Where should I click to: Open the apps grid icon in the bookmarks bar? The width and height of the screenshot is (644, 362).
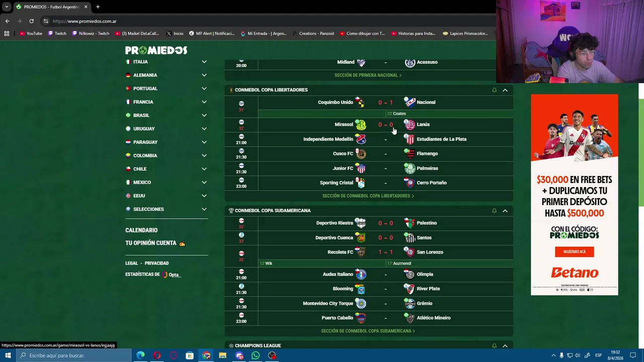[x=7, y=34]
